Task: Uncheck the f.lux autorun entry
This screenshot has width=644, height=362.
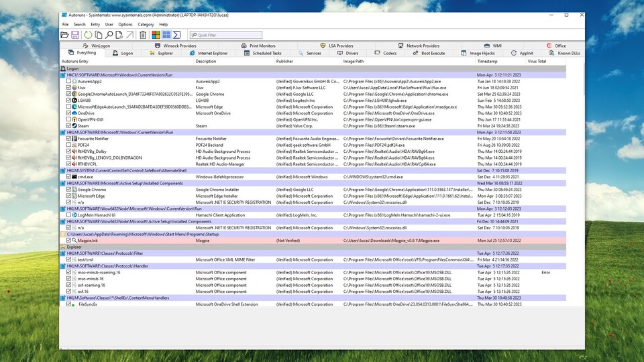Action: pyautogui.click(x=68, y=87)
